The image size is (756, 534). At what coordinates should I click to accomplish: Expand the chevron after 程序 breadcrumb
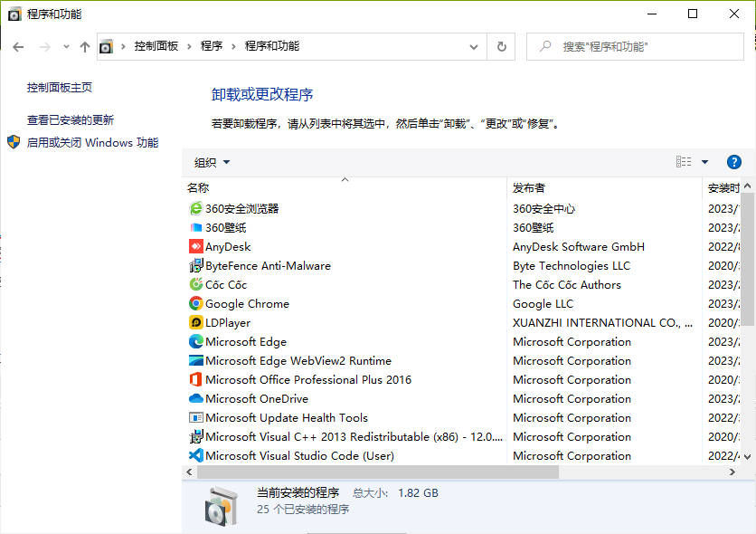[x=233, y=46]
